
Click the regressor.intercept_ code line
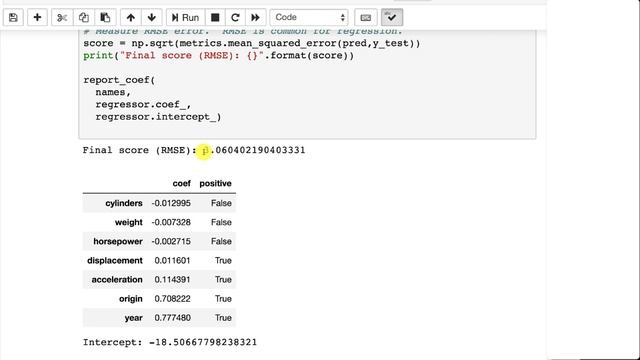(158, 117)
